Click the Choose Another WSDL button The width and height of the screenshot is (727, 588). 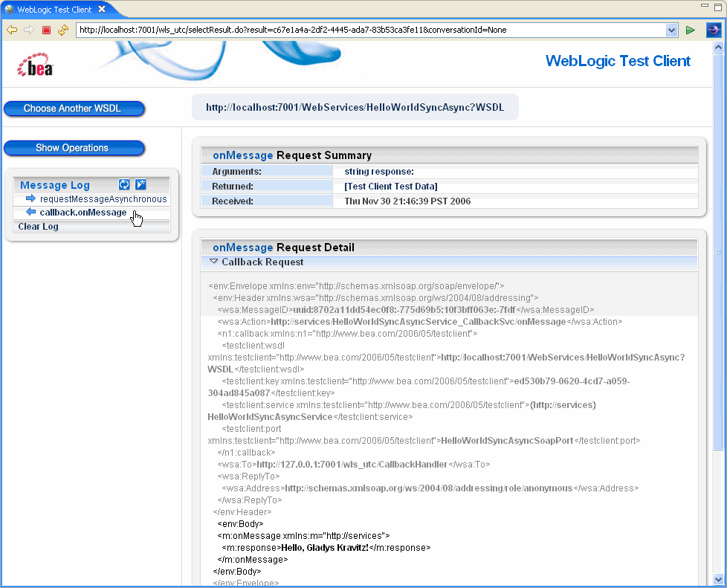[x=74, y=109]
